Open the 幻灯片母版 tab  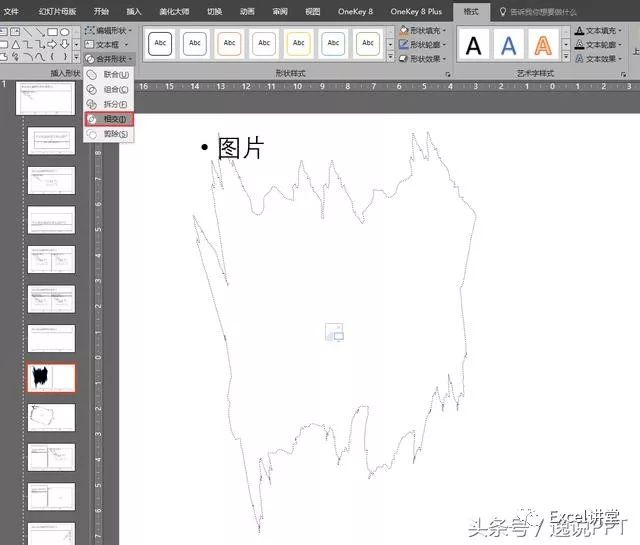point(58,11)
